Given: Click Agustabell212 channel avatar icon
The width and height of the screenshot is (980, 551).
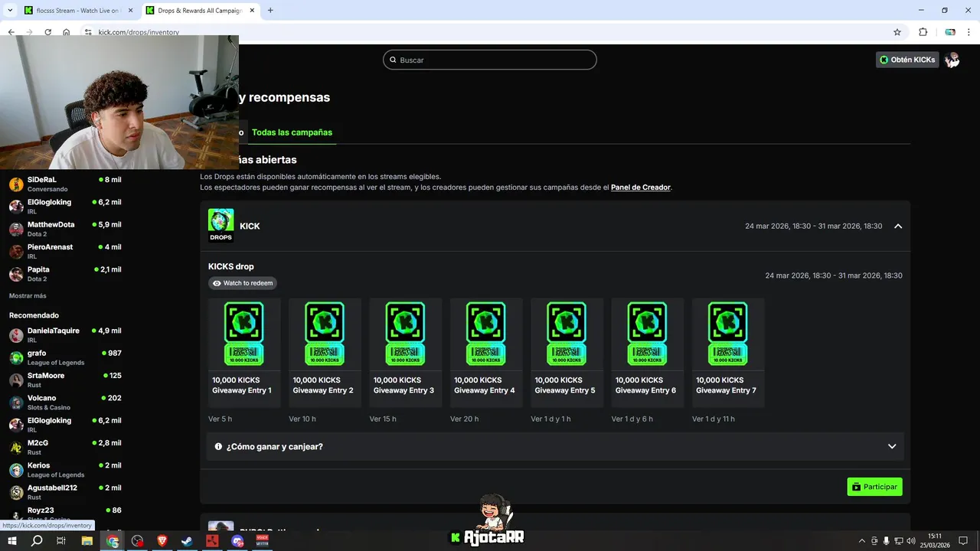Looking at the screenshot, I should point(16,492).
